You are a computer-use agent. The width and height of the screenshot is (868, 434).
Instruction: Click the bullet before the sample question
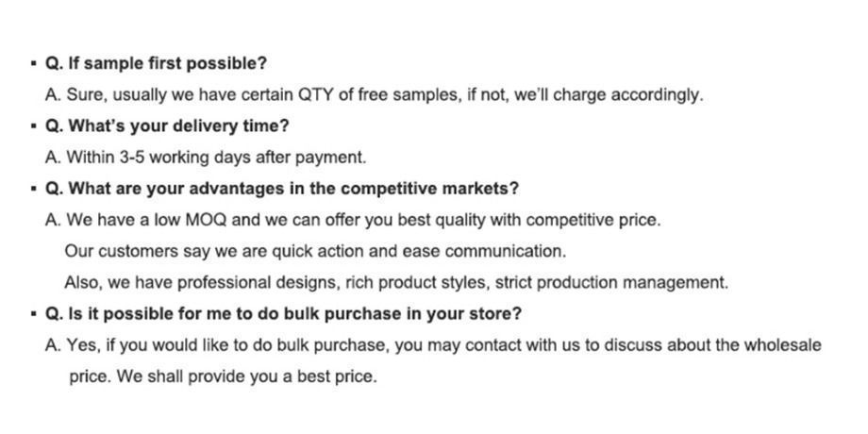(34, 63)
